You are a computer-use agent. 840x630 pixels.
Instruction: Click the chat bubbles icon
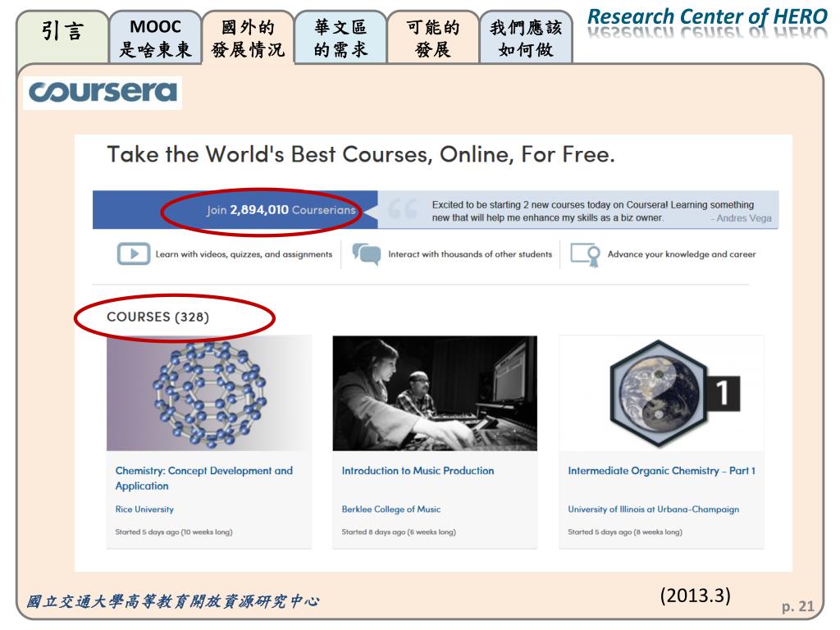pyautogui.click(x=367, y=253)
